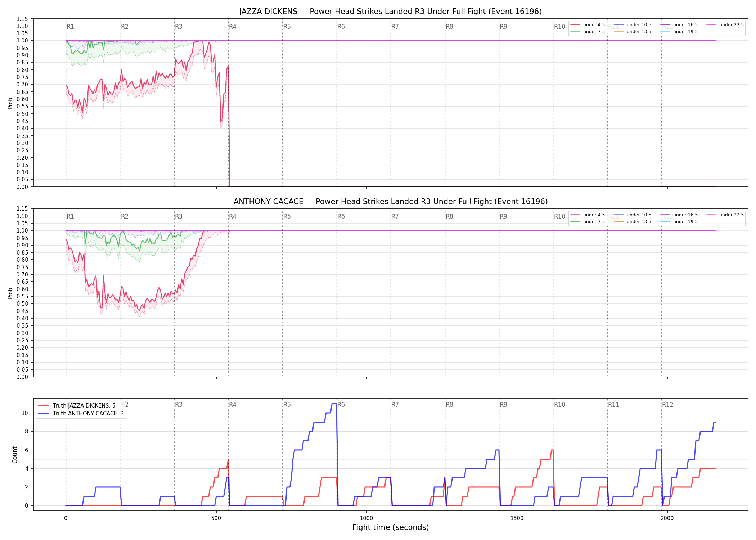Click 'under 4.5' legend entry in top chart
The width and height of the screenshot is (756, 540).
click(588, 25)
